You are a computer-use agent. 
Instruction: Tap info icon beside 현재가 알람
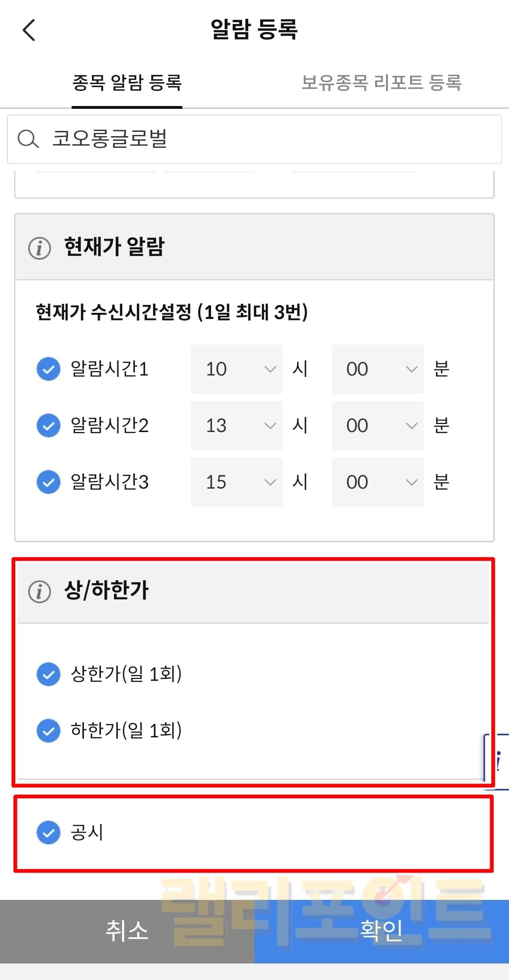40,248
